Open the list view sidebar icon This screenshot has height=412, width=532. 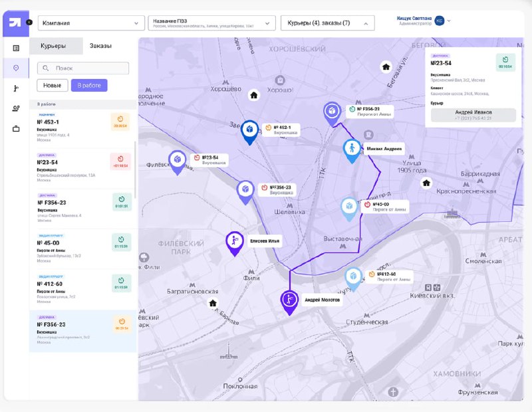coord(16,48)
